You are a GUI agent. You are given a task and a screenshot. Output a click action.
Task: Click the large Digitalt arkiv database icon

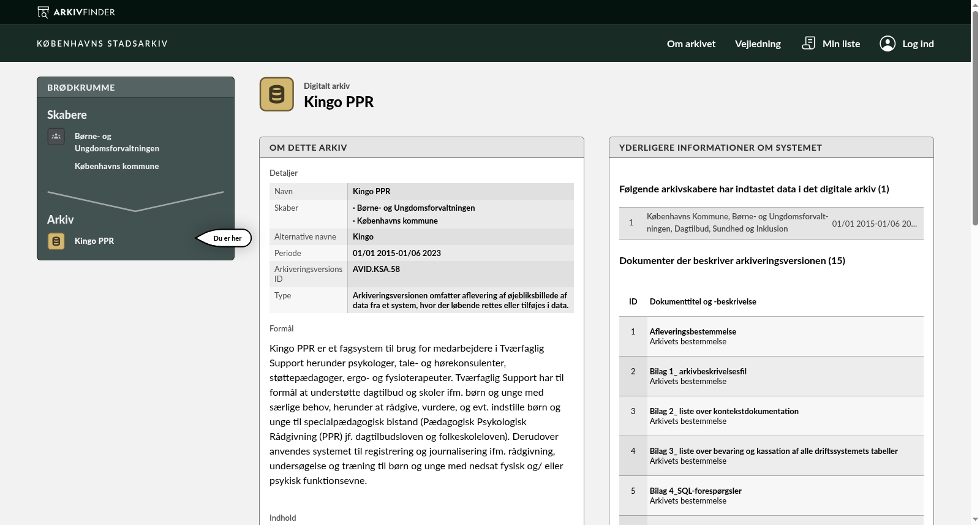click(x=277, y=94)
